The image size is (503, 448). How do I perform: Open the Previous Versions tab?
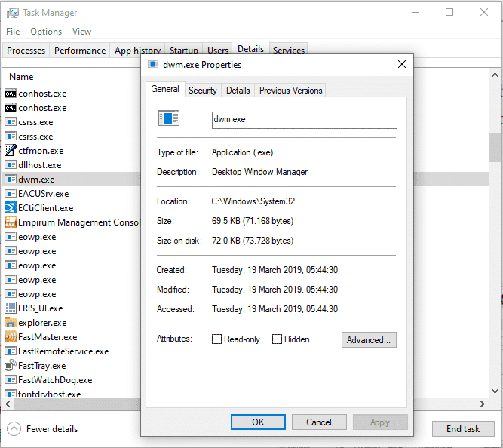(290, 91)
